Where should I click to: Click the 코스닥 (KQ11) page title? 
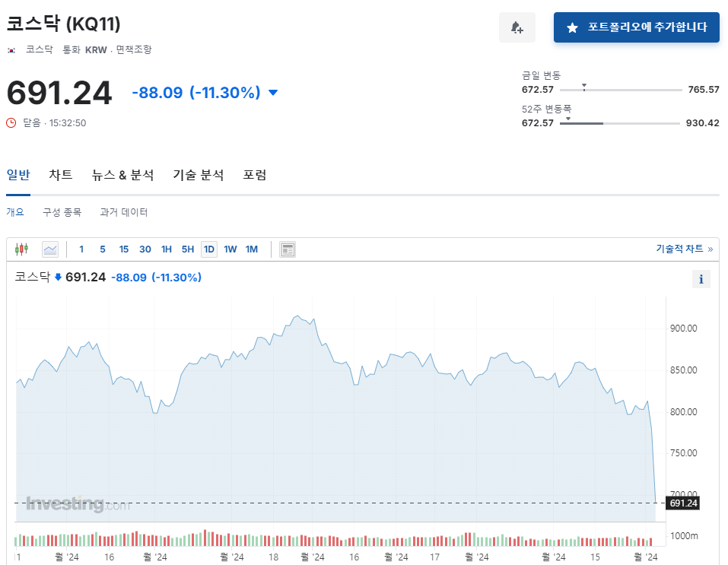(64, 24)
